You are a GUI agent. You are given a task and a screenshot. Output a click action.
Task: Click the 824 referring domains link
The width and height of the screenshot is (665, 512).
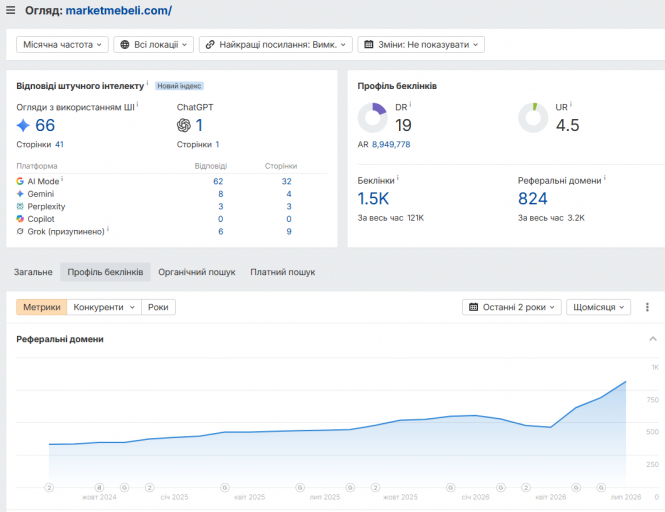[x=533, y=199]
